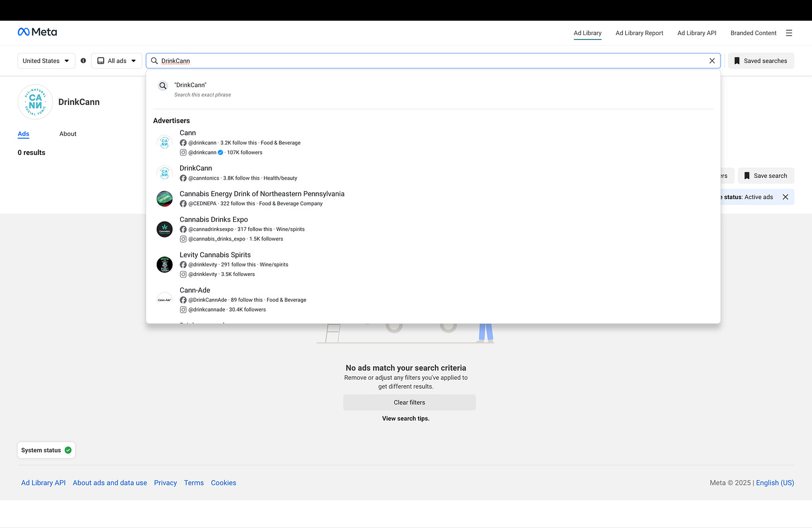
Task: Switch to the Ads tab
Action: coord(23,134)
